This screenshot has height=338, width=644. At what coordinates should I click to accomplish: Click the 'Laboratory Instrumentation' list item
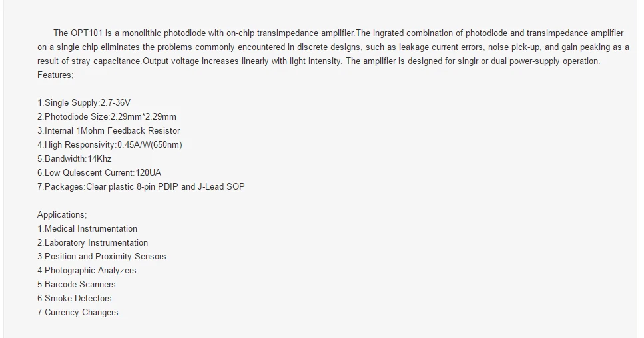[93, 243]
